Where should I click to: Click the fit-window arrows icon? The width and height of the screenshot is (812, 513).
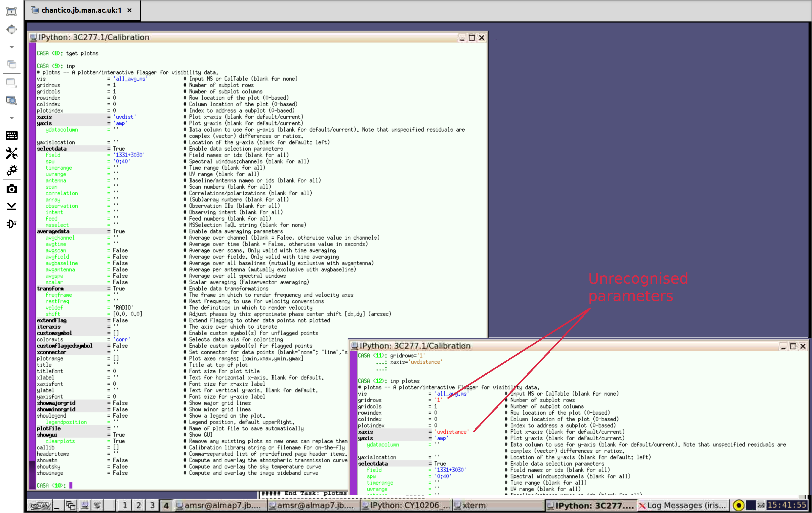tap(11, 29)
